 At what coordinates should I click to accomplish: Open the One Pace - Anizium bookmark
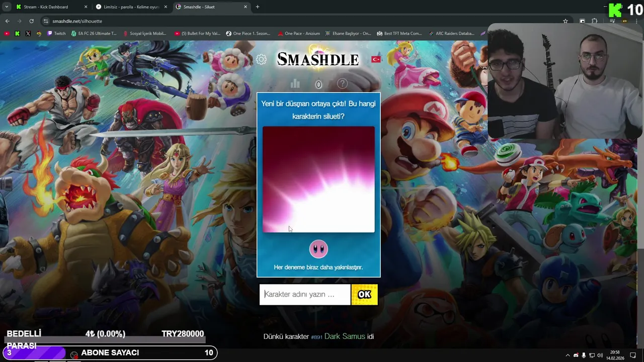tap(298, 34)
